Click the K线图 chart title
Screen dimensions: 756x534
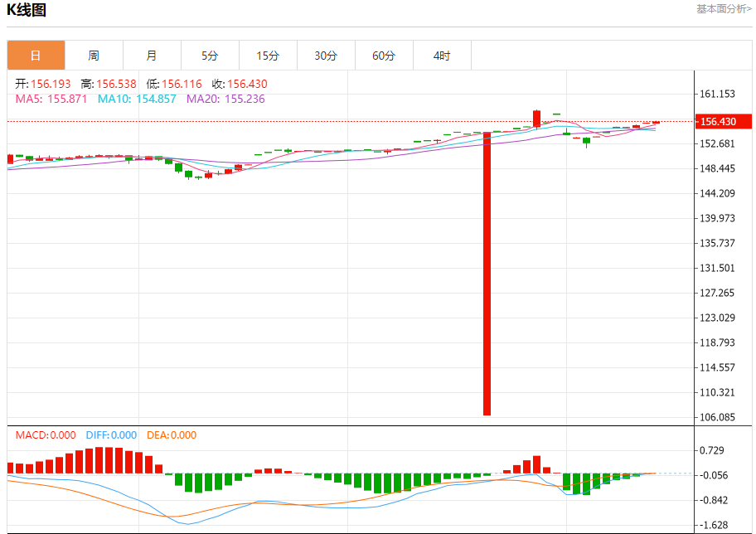[27, 10]
